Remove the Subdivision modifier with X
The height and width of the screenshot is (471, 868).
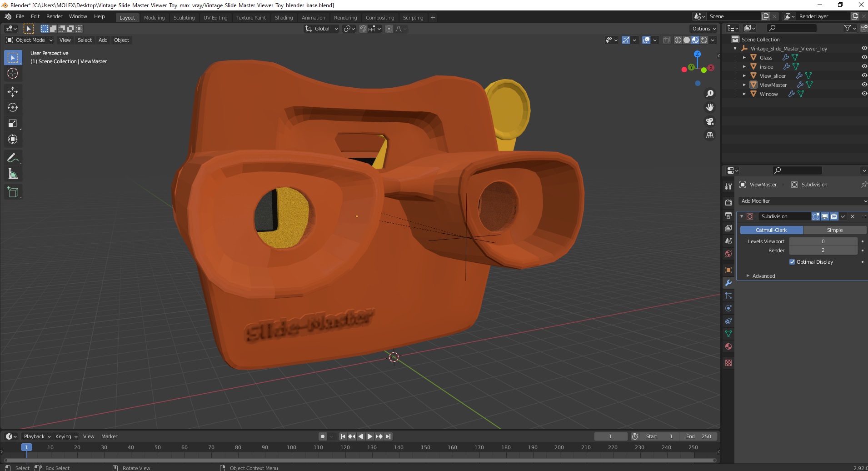(x=853, y=216)
